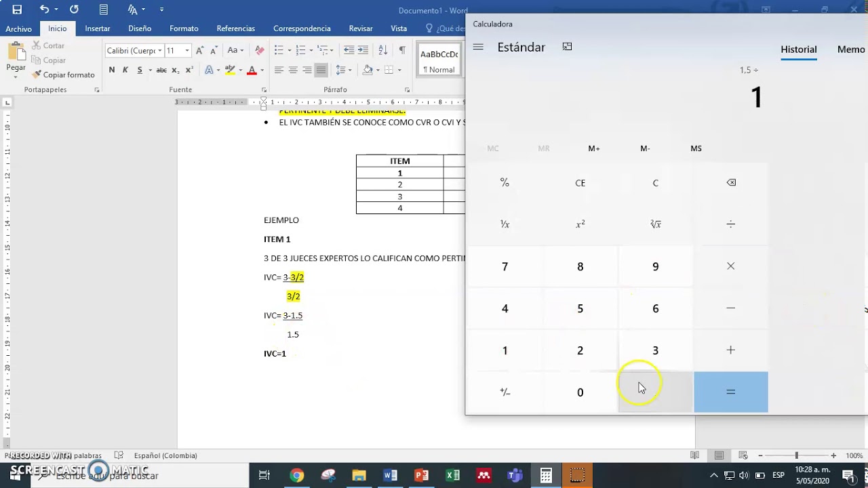The image size is (868, 488).
Task: Increase the paragraph indent
Action: pyautogui.click(x=363, y=50)
